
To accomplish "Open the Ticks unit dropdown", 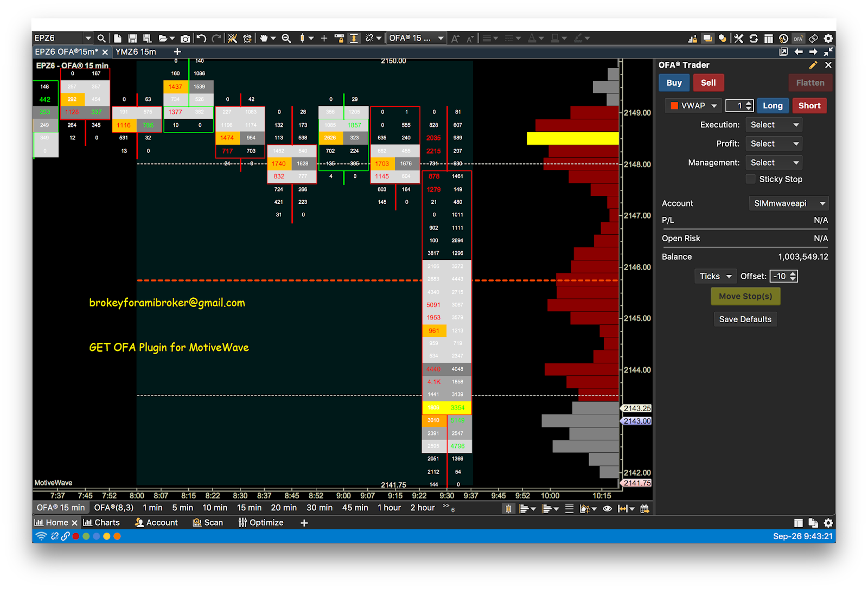I will 716,276.
